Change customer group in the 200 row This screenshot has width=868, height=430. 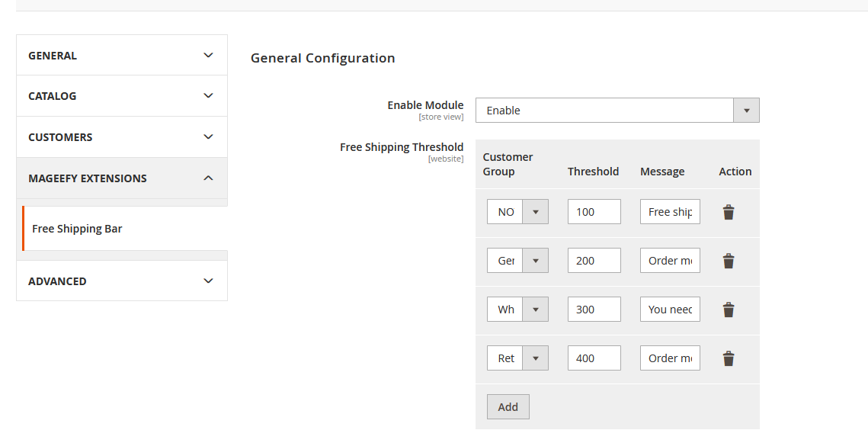click(517, 261)
